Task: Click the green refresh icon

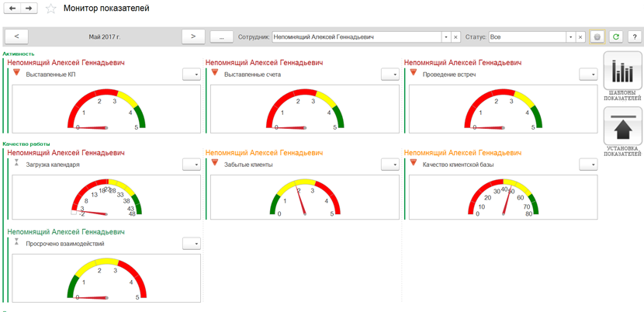Action: click(x=615, y=36)
